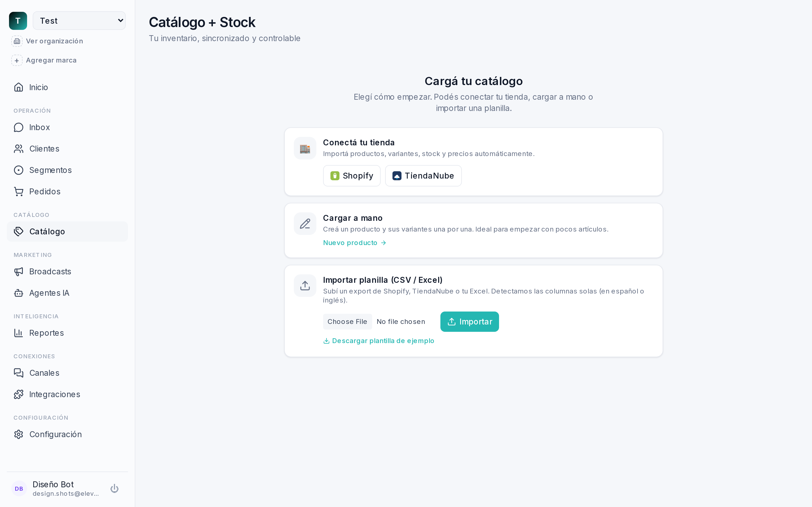Connect the TiendaNube store
The height and width of the screenshot is (507, 812).
point(423,176)
